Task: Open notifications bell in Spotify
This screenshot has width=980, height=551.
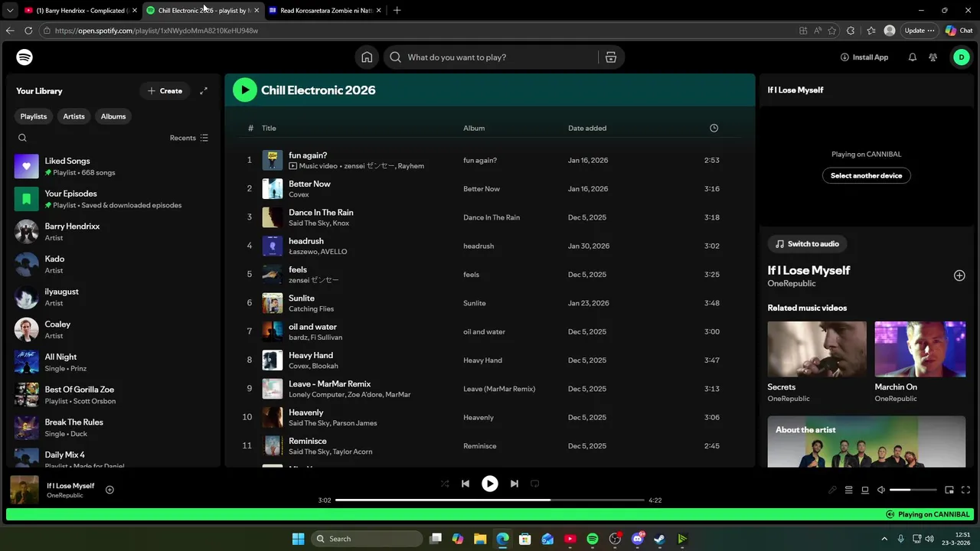Action: [912, 57]
